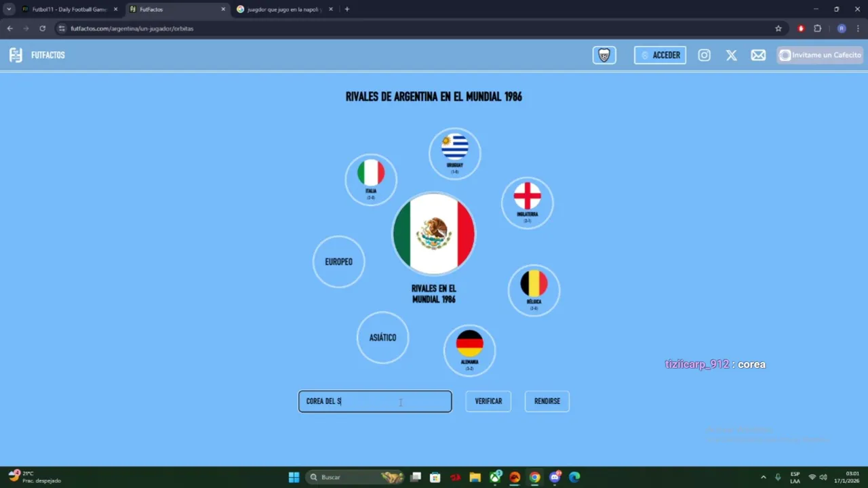Open Microsoft Store from taskbar
868x488 pixels.
coord(435,477)
